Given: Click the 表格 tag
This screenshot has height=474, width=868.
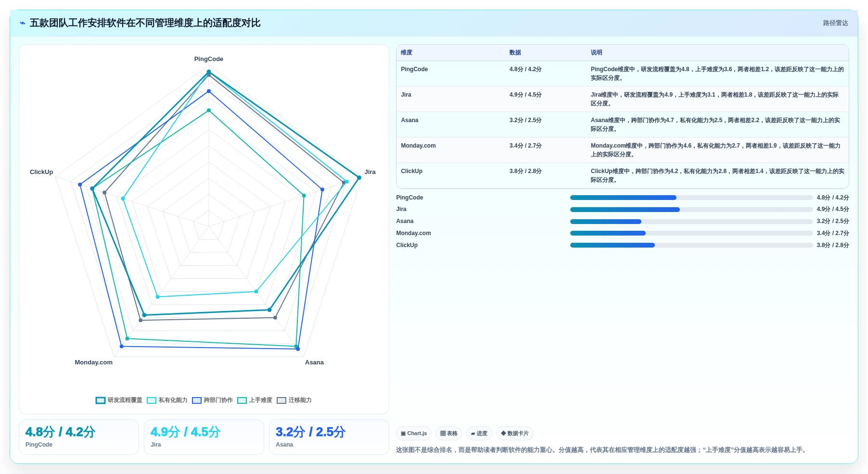Looking at the screenshot, I should click(449, 433).
